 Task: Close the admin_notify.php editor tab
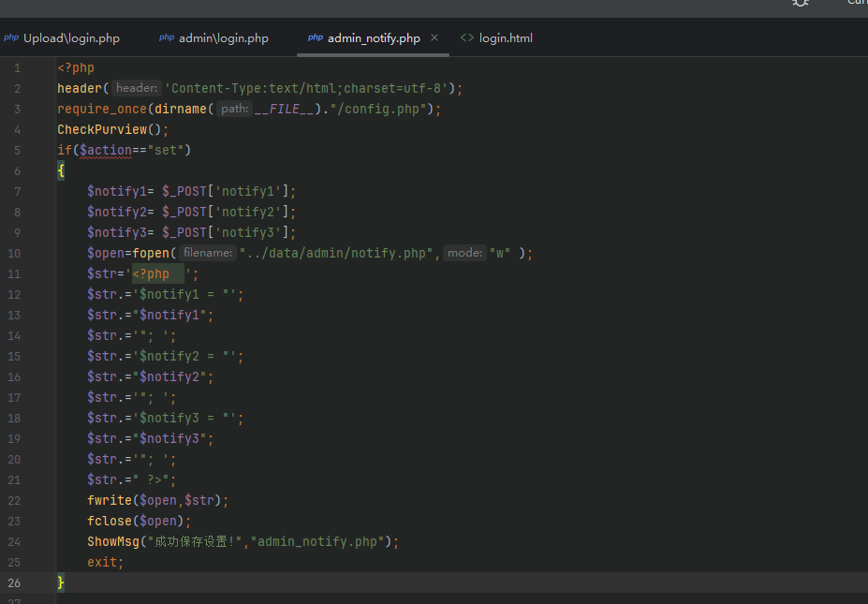(434, 38)
